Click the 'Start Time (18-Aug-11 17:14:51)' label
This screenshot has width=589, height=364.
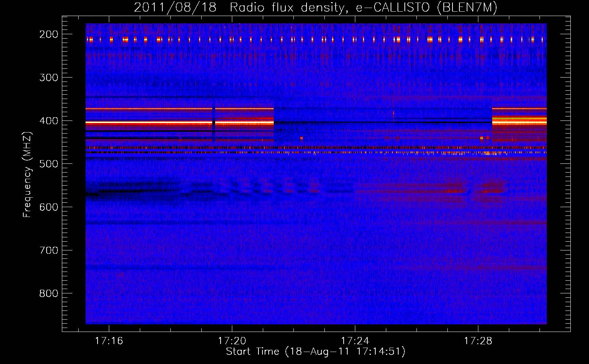coord(316,352)
